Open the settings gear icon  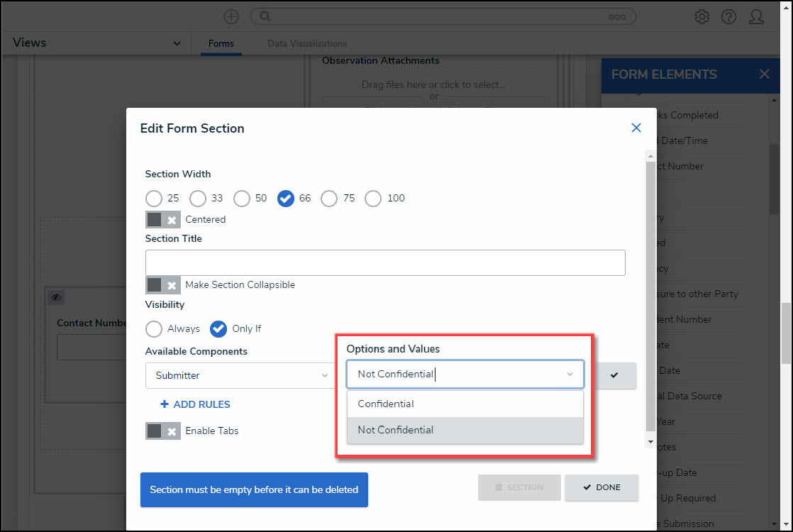coord(701,17)
